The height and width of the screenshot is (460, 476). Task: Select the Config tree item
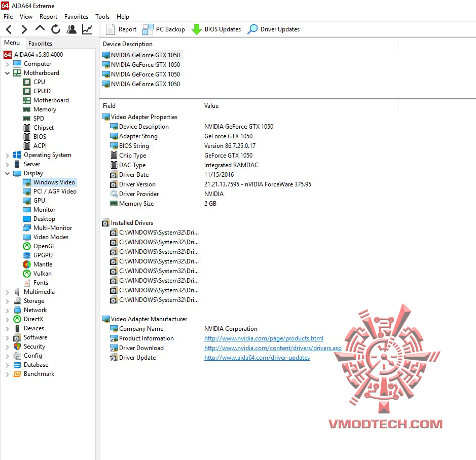point(33,356)
